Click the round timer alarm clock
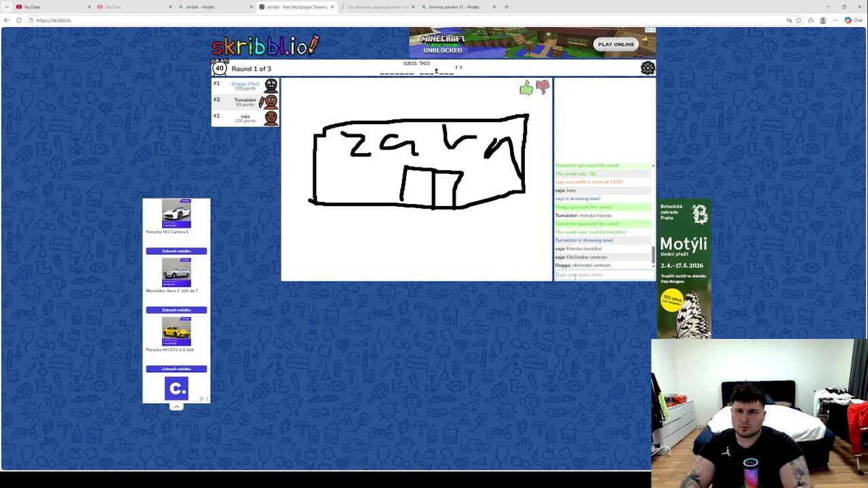This screenshot has height=488, width=868. tap(219, 68)
